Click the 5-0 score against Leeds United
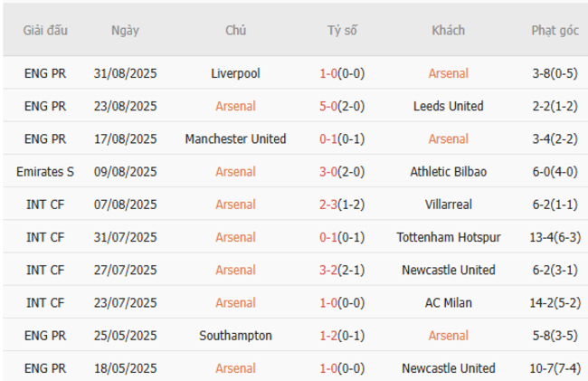Image resolution: width=588 pixels, height=381 pixels. click(x=341, y=106)
